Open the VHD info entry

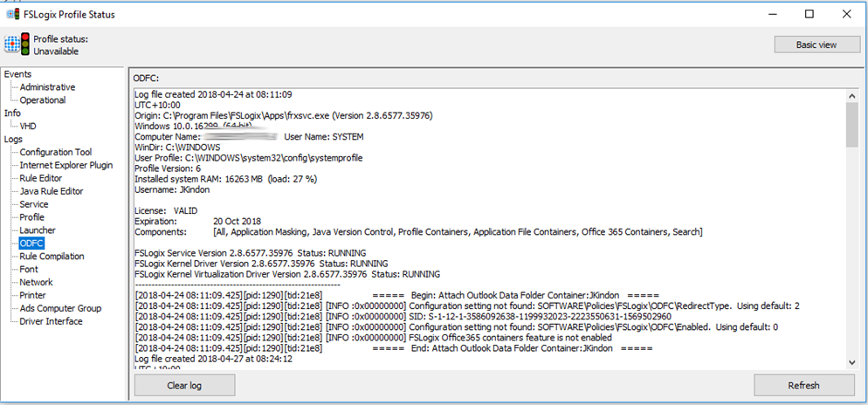pos(28,127)
